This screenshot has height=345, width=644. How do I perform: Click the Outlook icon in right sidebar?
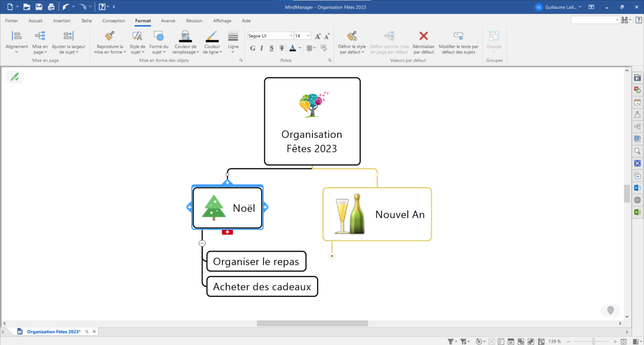click(637, 188)
